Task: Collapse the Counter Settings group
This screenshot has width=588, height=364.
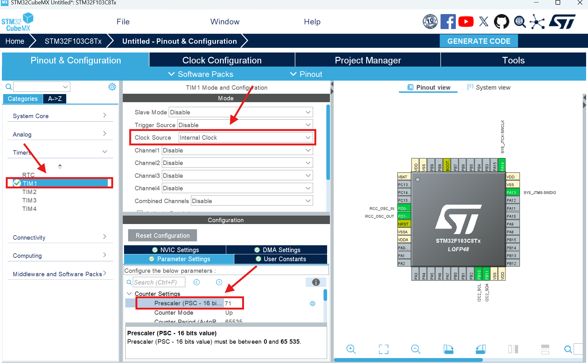Action: (x=129, y=294)
